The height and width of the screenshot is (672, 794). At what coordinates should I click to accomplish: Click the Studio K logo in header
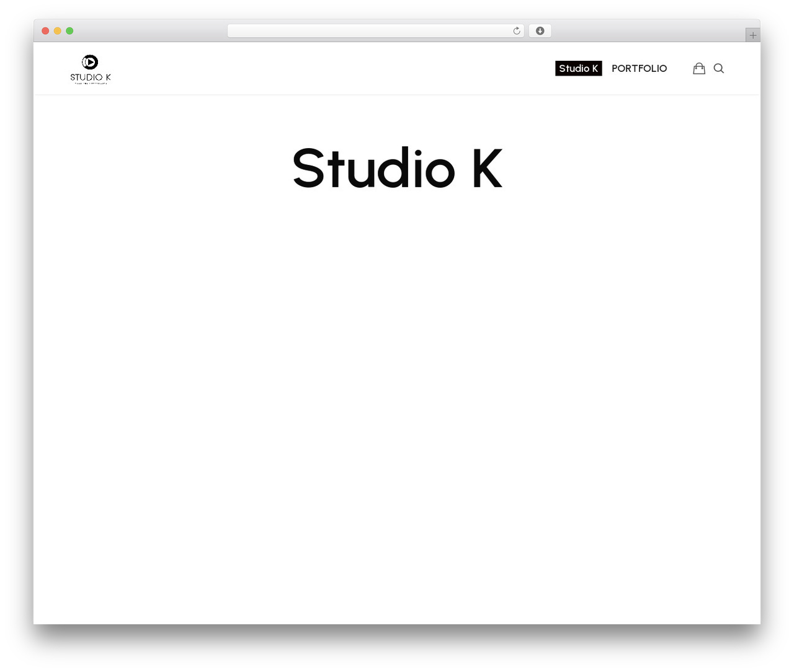click(90, 69)
